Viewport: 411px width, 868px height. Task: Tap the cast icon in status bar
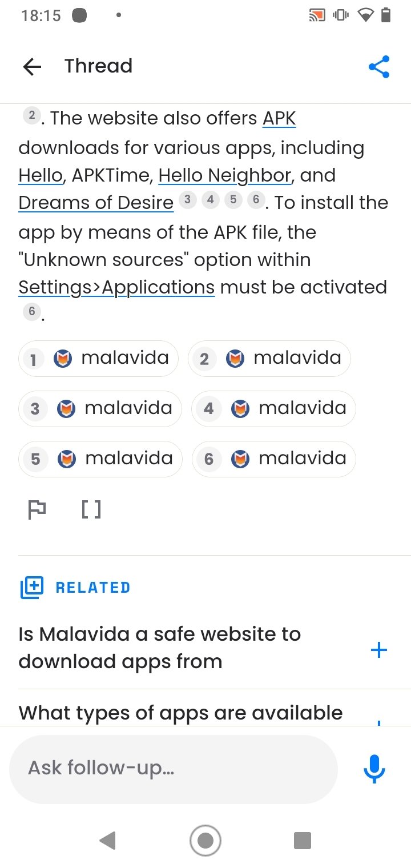pyautogui.click(x=317, y=15)
